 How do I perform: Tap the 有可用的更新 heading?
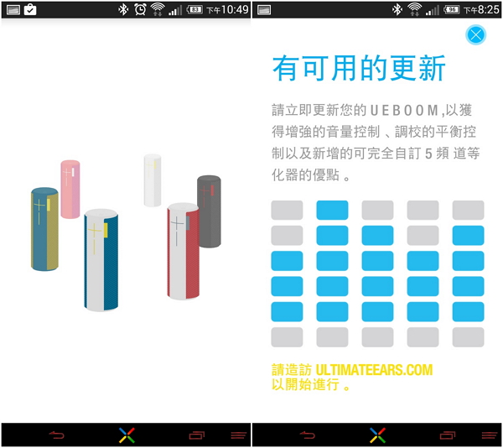pyautogui.click(x=359, y=68)
